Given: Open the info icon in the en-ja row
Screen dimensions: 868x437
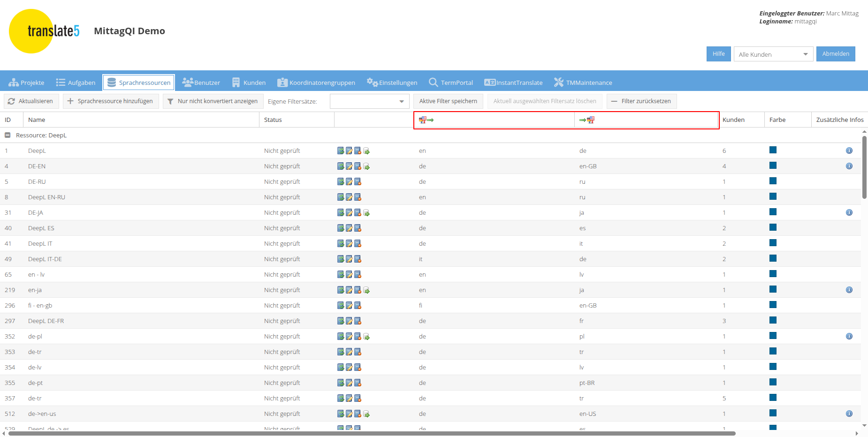Looking at the screenshot, I should [849, 290].
